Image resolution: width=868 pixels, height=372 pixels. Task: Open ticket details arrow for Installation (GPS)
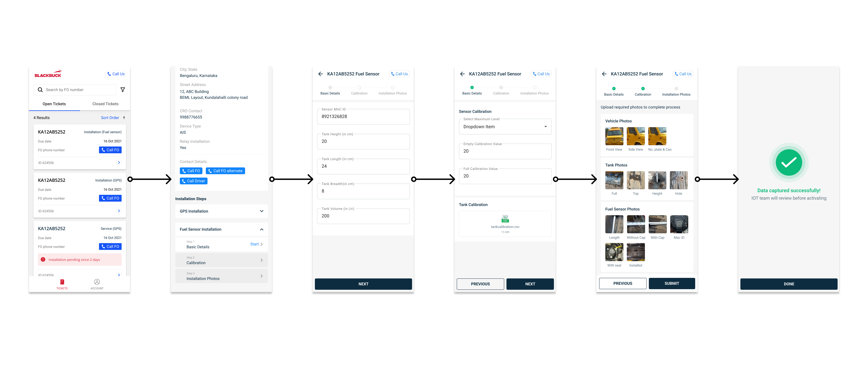point(119,211)
